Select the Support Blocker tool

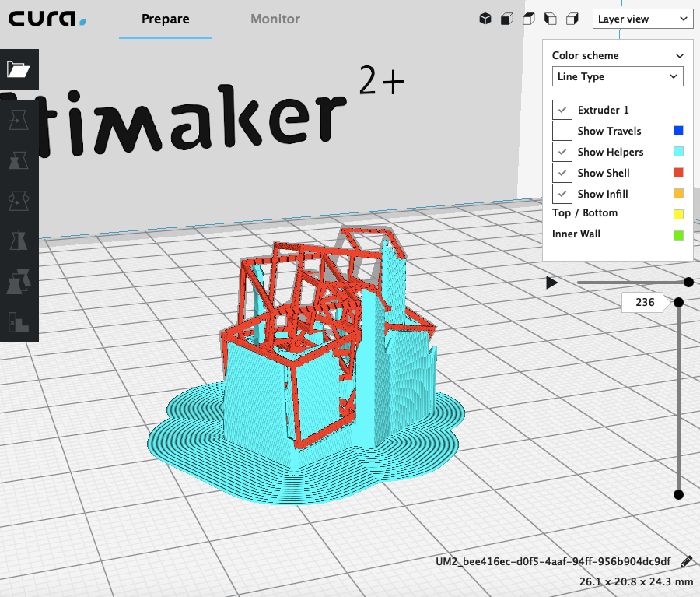pyautogui.click(x=19, y=321)
